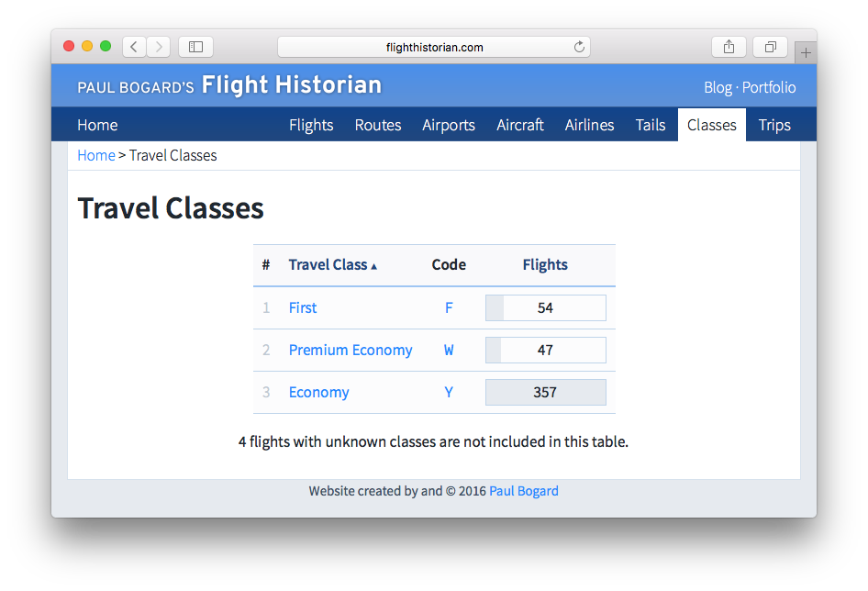
Task: Click inside the address bar
Action: click(433, 47)
